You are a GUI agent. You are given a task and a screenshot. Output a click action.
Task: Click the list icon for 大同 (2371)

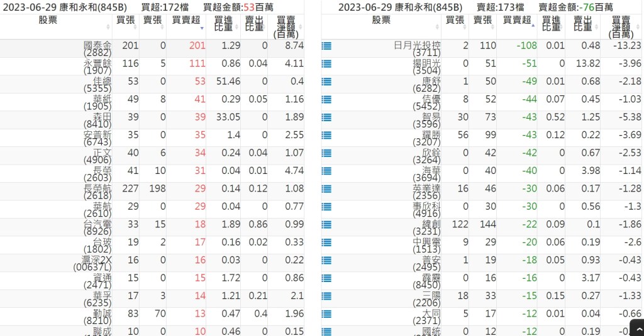click(x=326, y=313)
